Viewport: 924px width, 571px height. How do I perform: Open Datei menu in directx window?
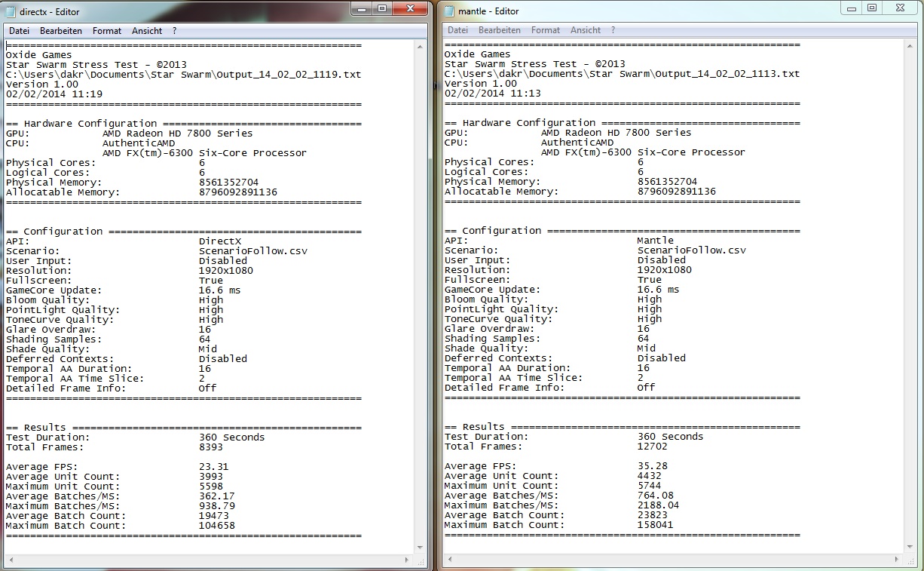point(19,31)
